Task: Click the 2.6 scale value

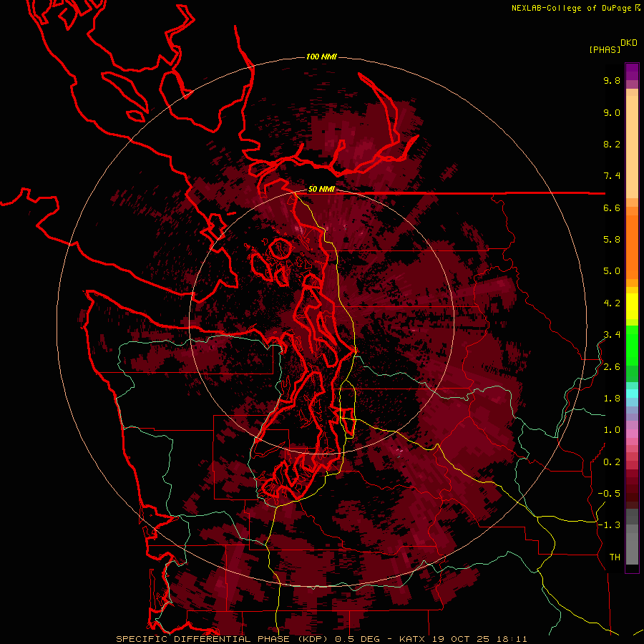Action: [612, 367]
